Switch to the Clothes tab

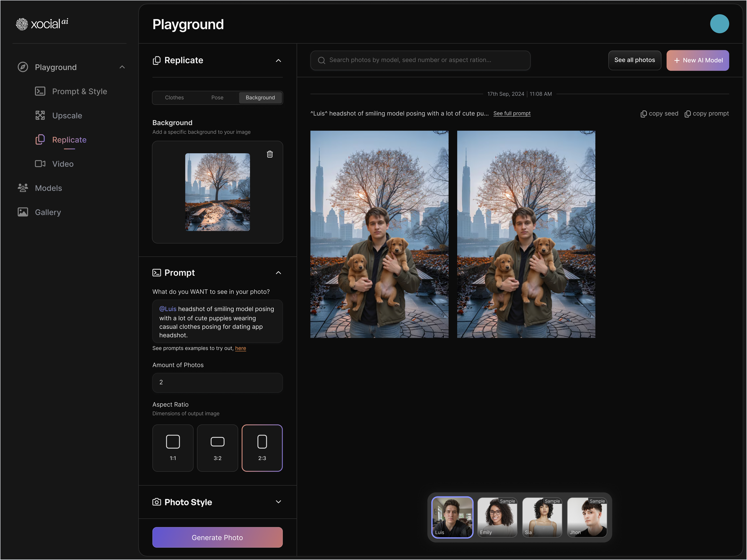click(x=174, y=97)
